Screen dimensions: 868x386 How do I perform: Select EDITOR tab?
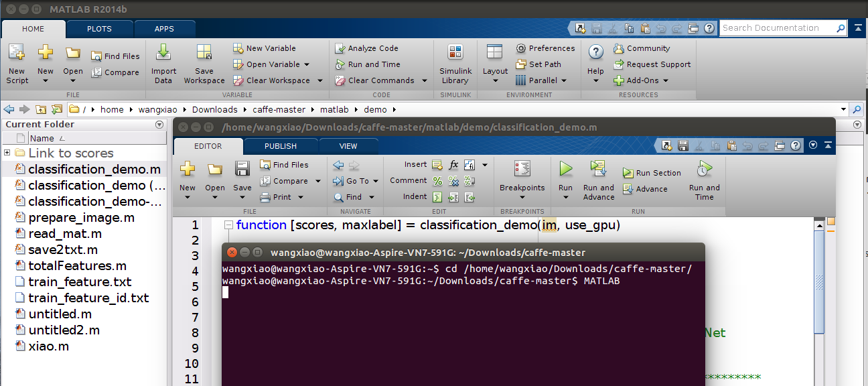tap(208, 146)
